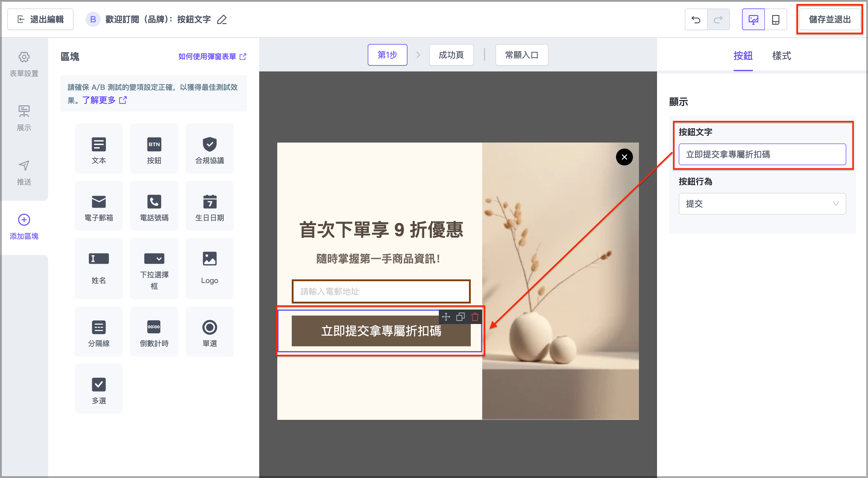
Task: Switch to the 樣式 tab
Action: tap(781, 55)
